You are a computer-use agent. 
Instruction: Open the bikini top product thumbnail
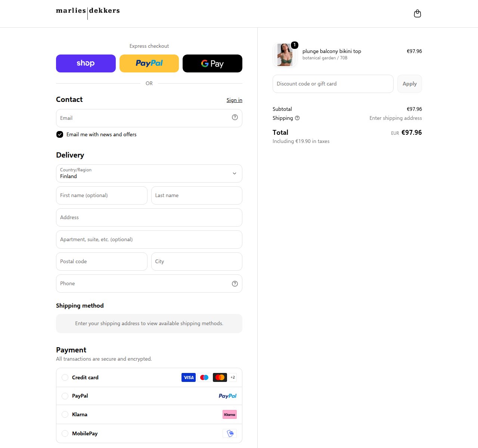285,55
